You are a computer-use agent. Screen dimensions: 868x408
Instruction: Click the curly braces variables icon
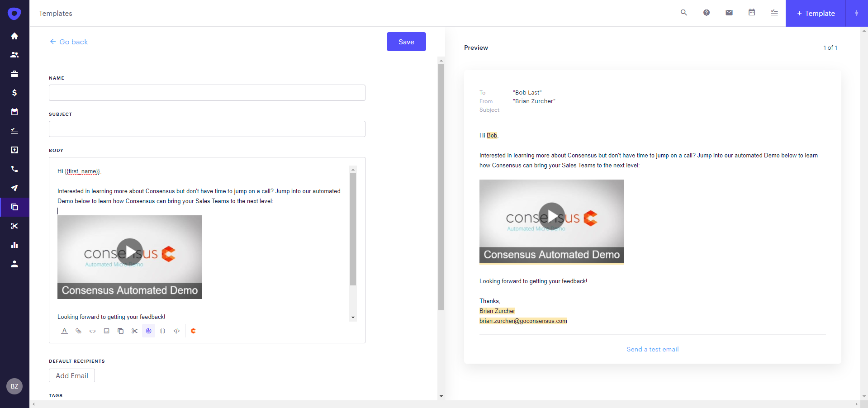click(x=162, y=331)
